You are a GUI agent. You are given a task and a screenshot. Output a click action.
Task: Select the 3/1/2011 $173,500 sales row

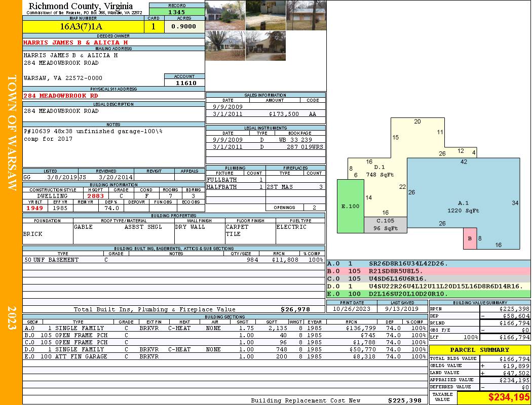pos(265,114)
